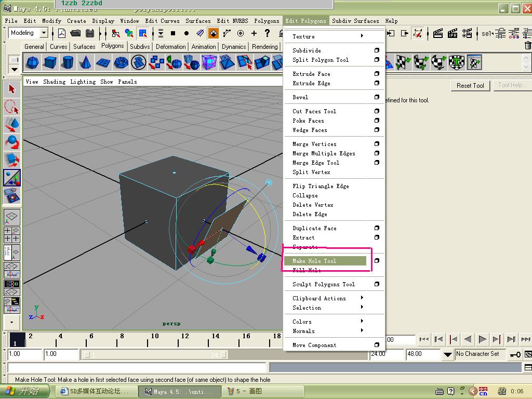The image size is (532, 399).
Task: Open option box for Bevel
Action: [377, 97]
